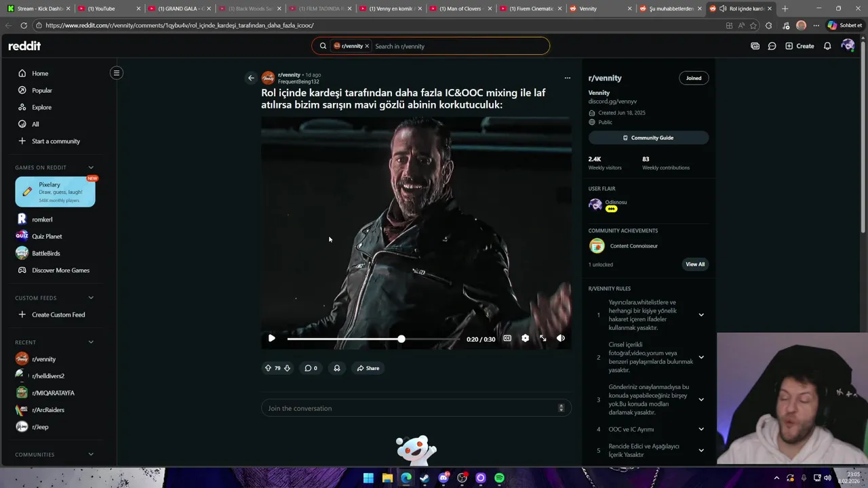868x488 pixels.
Task: Collapse Recent section
Action: tap(91, 342)
